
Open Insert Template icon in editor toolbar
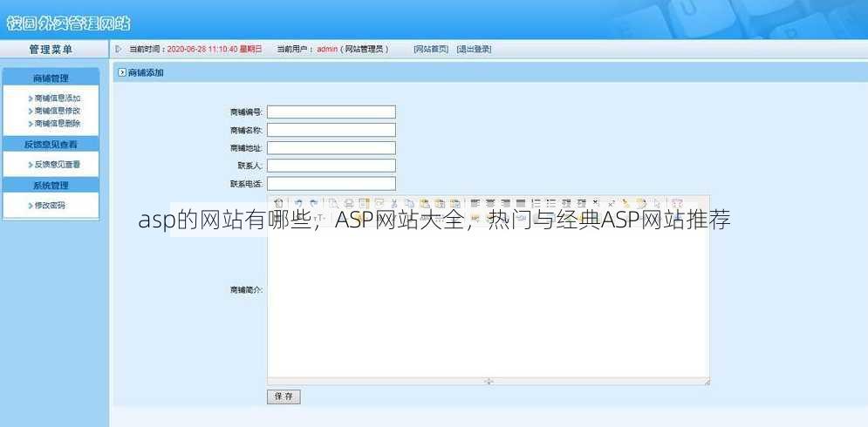364,204
